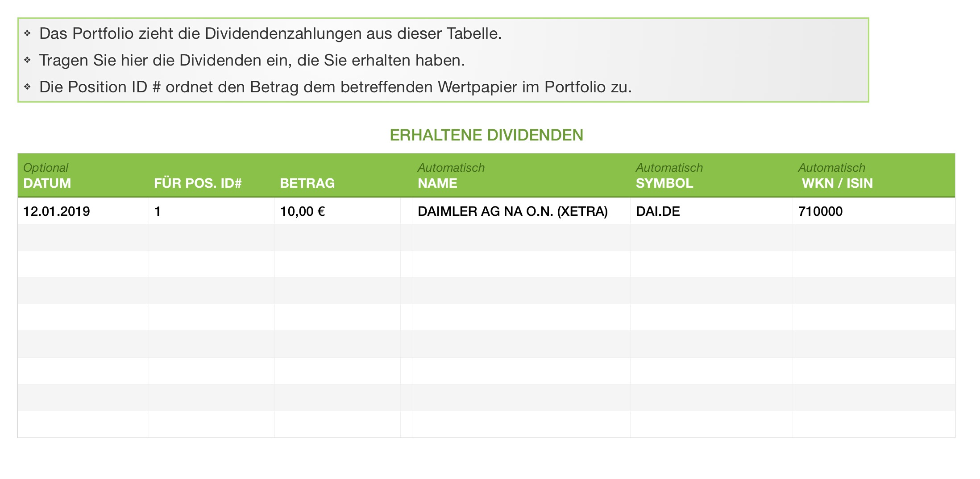Select the empty amount cell in second row
980x479 pixels.
coord(337,238)
